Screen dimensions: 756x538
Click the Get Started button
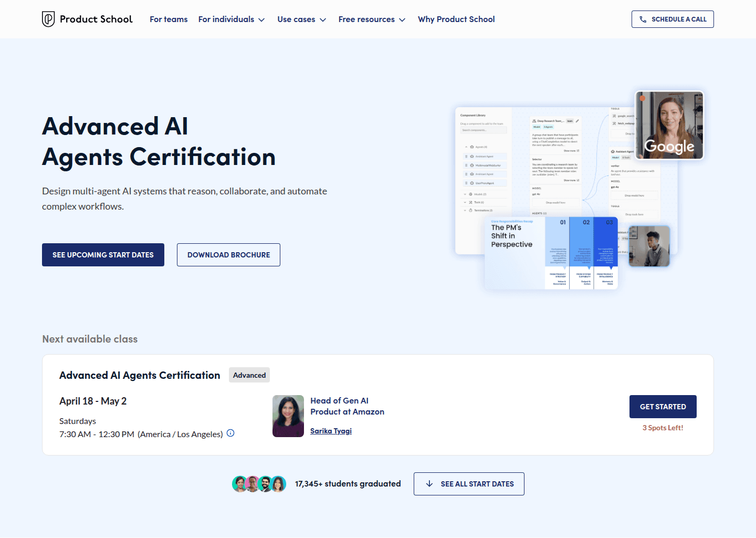(663, 406)
